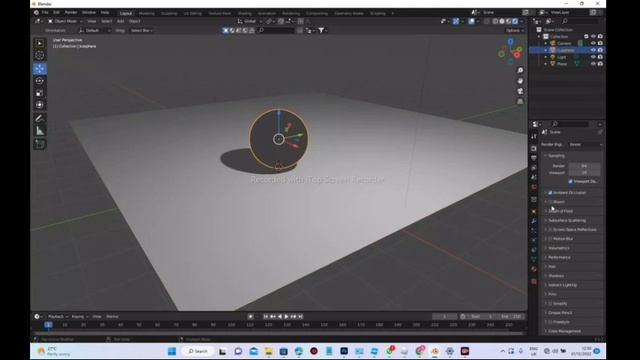The image size is (640, 360).
Task: Open the Orientation Default dropdown
Action: point(95,31)
